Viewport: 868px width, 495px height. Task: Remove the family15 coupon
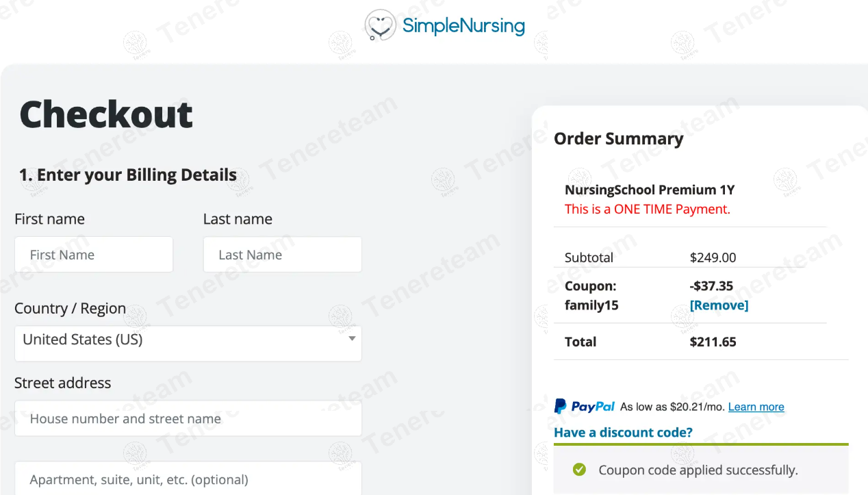(719, 305)
